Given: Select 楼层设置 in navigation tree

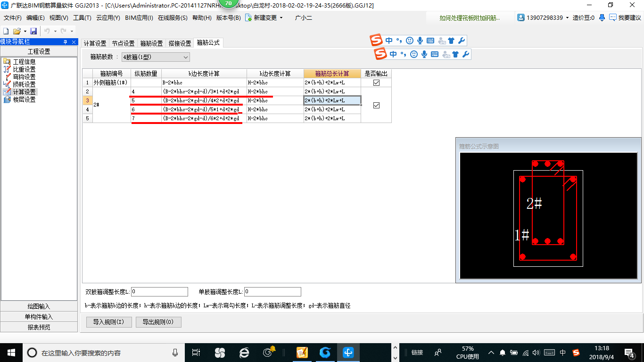Looking at the screenshot, I should [x=24, y=99].
